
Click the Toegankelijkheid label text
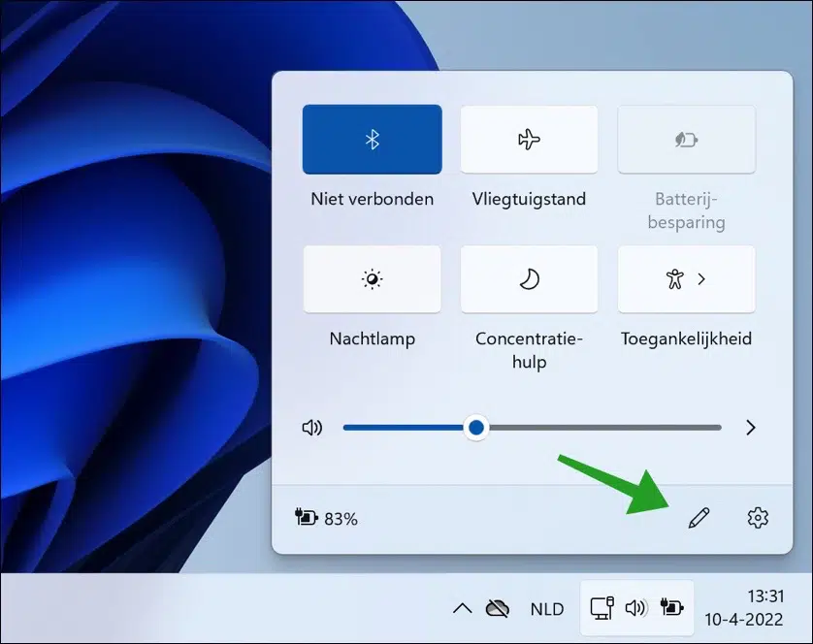[687, 339]
